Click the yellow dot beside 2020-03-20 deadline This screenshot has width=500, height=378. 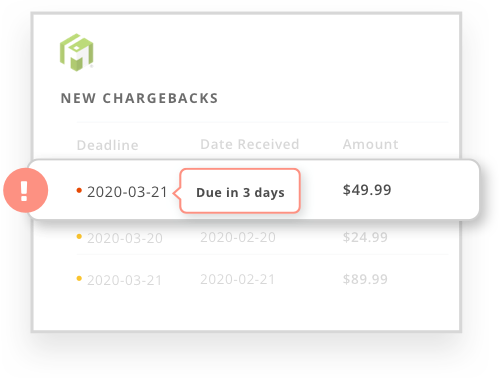[79, 237]
